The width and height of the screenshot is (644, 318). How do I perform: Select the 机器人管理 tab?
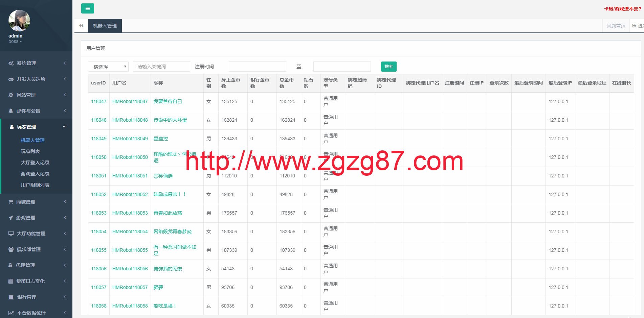click(x=105, y=26)
